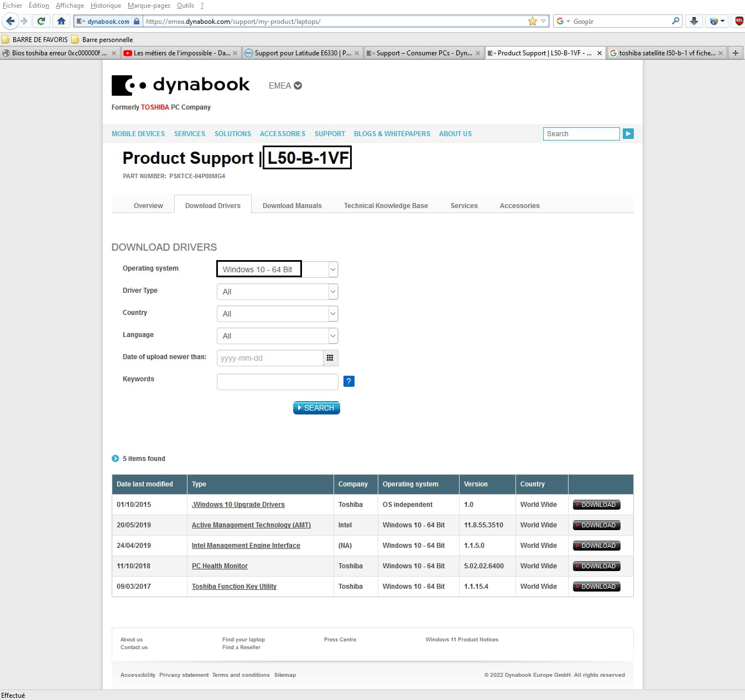Go to browser Home icon
The image size is (745, 700).
(x=61, y=21)
